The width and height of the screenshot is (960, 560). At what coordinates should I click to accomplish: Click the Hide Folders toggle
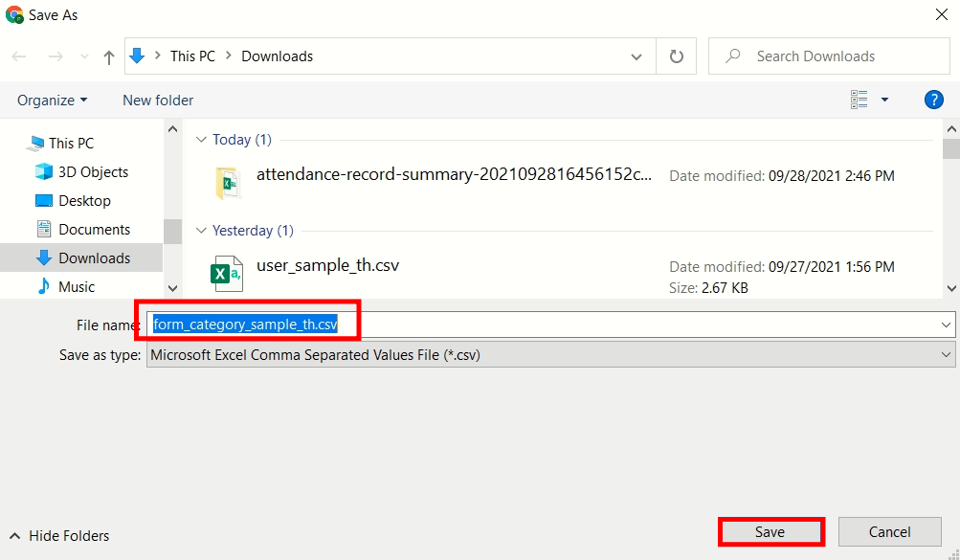(59, 536)
